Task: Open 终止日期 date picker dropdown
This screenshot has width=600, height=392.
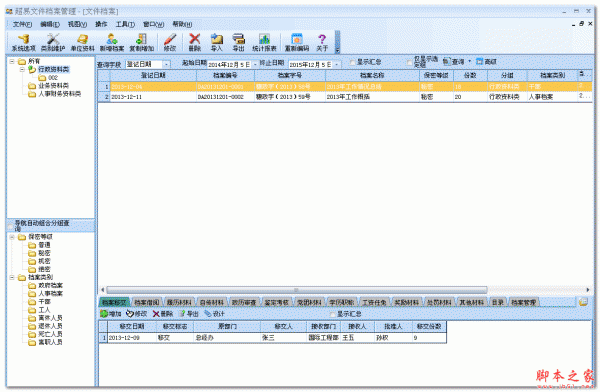Action: [x=336, y=64]
